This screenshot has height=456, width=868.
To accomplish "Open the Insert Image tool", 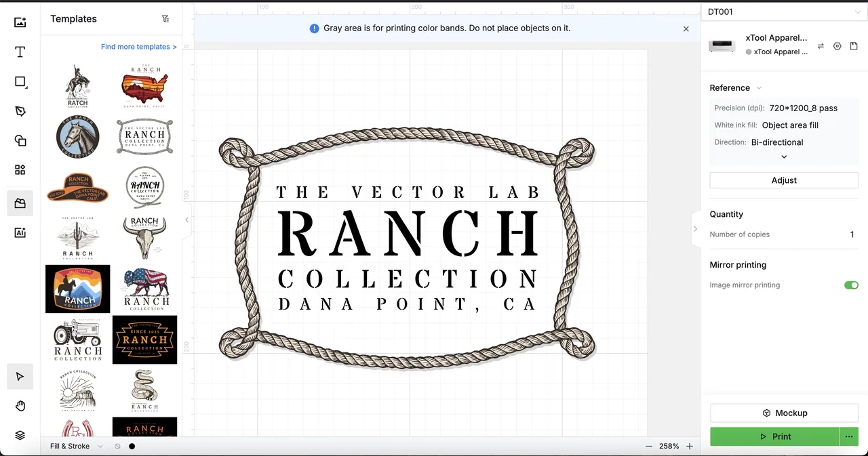I will coord(20,22).
